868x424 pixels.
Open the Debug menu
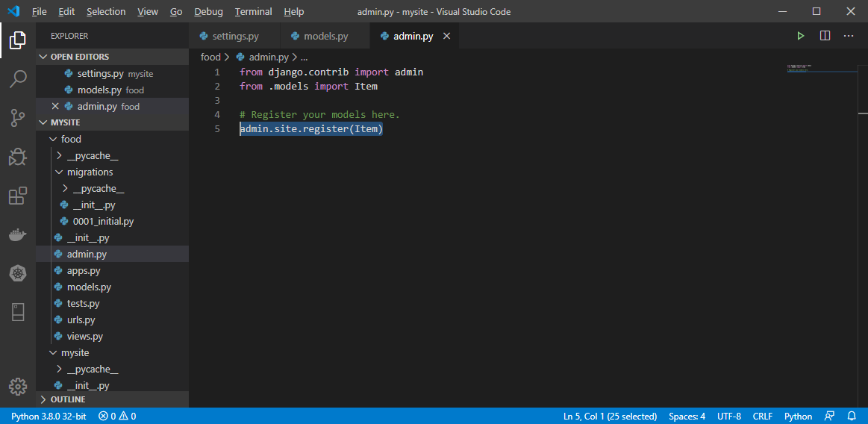tap(209, 12)
